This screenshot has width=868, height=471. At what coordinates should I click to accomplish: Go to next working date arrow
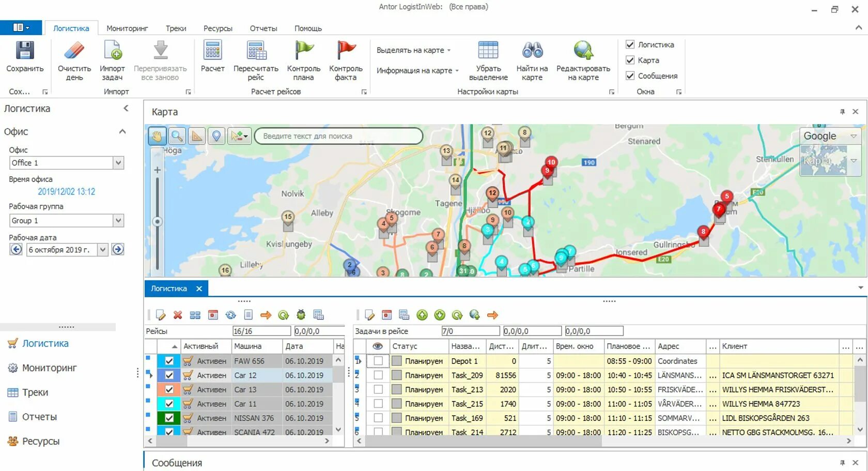point(118,249)
